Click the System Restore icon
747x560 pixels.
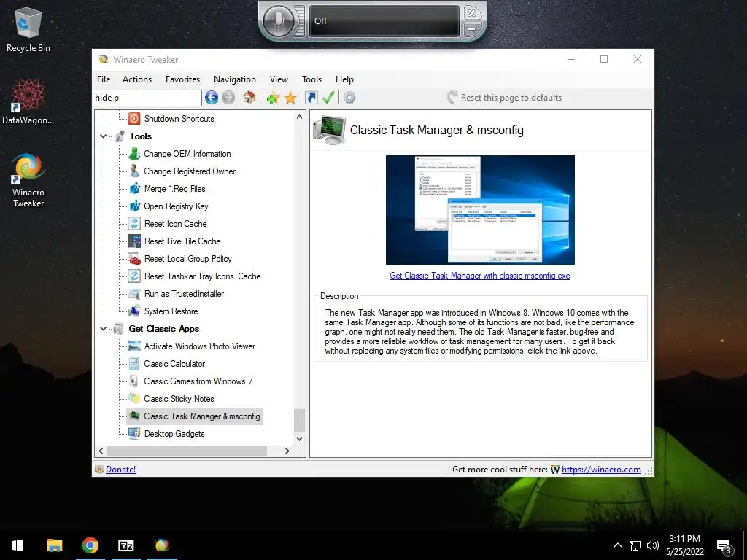pos(134,311)
